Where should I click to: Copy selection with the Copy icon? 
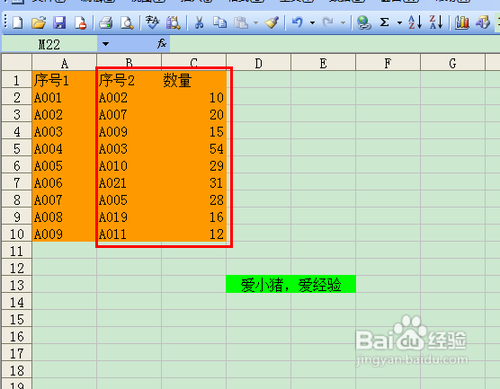(220, 23)
